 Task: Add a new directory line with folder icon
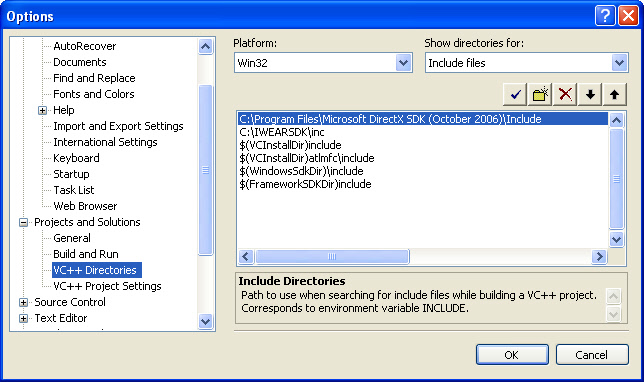click(x=540, y=94)
